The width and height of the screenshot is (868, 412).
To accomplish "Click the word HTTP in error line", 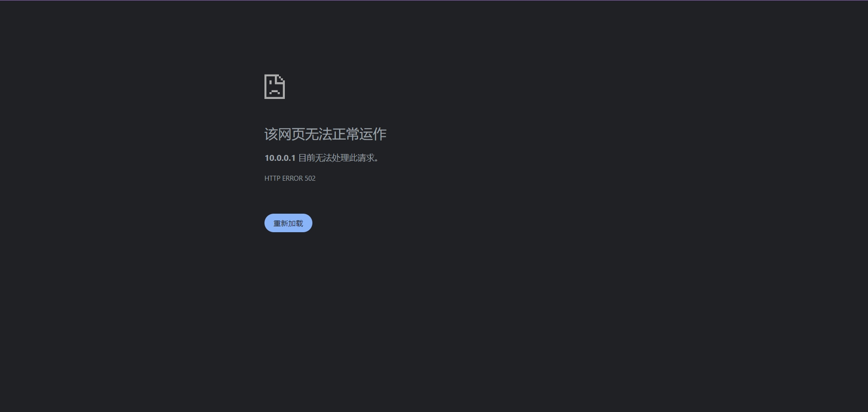I will point(273,178).
